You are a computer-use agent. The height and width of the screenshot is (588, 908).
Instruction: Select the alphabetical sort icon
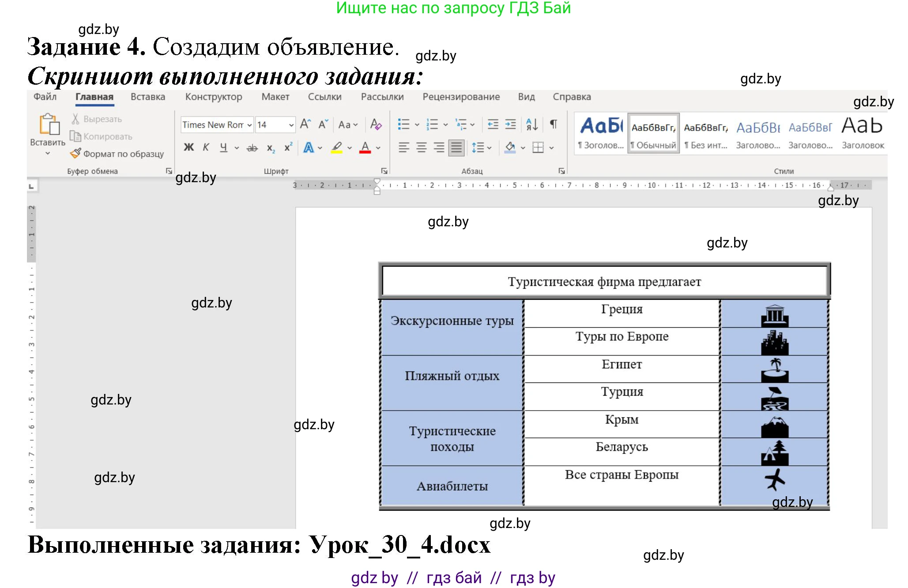531,125
